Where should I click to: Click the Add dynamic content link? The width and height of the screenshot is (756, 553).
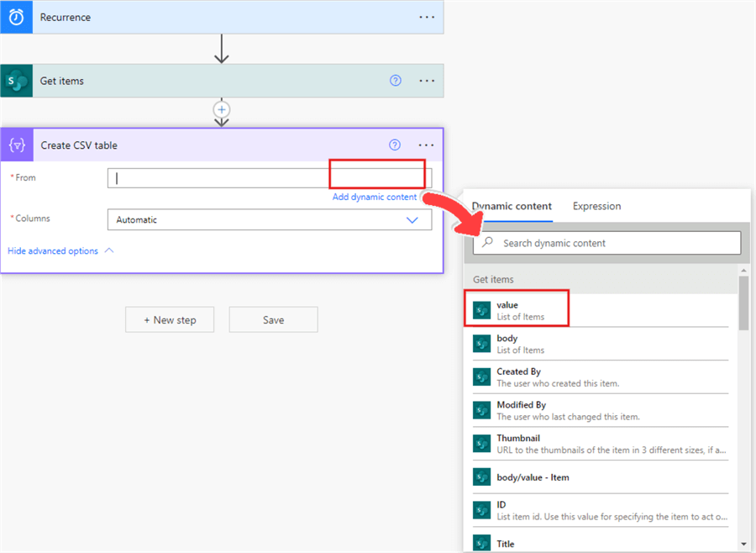[374, 197]
